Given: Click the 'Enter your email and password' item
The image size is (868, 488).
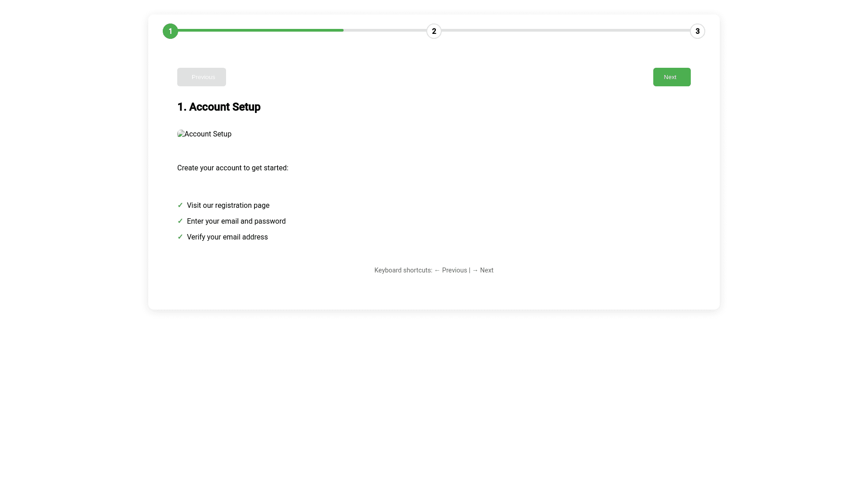Looking at the screenshot, I should [x=236, y=221].
